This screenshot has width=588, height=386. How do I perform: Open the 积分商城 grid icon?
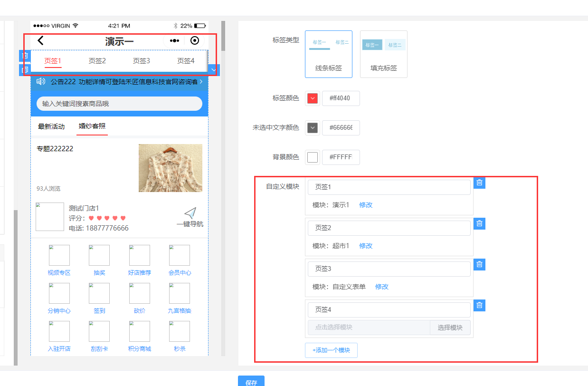(x=140, y=331)
